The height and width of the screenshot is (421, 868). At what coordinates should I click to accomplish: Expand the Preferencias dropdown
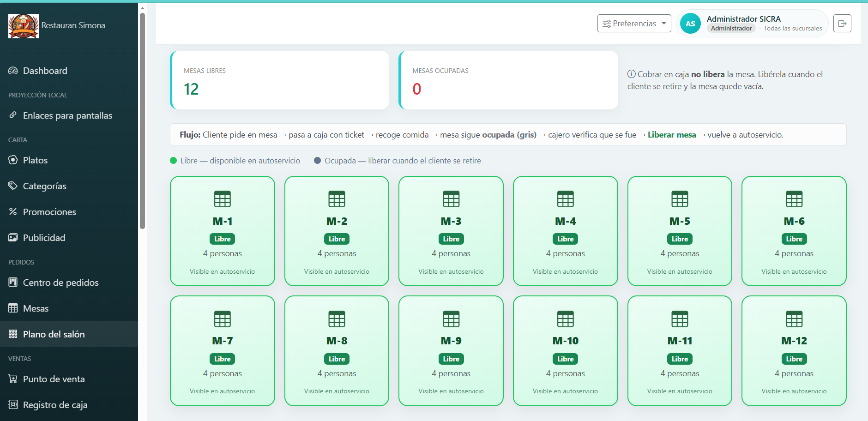(634, 24)
